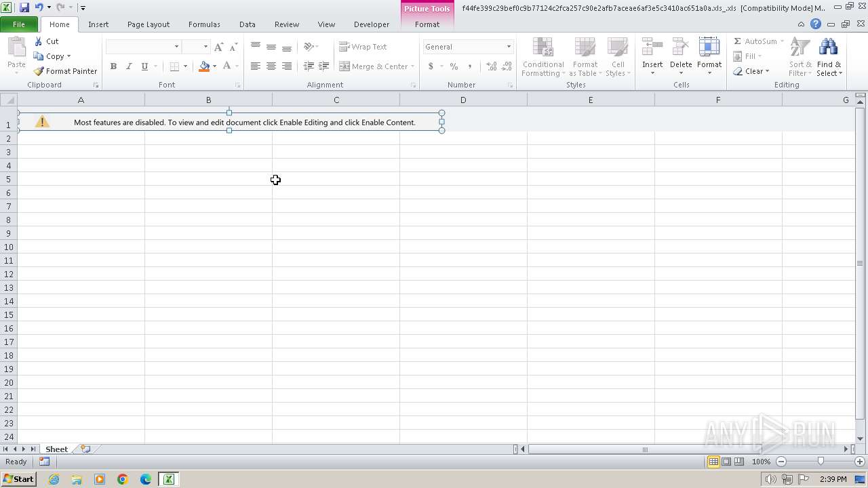Image resolution: width=868 pixels, height=488 pixels.
Task: Open Fill Color dropdown arrow
Action: click(215, 66)
